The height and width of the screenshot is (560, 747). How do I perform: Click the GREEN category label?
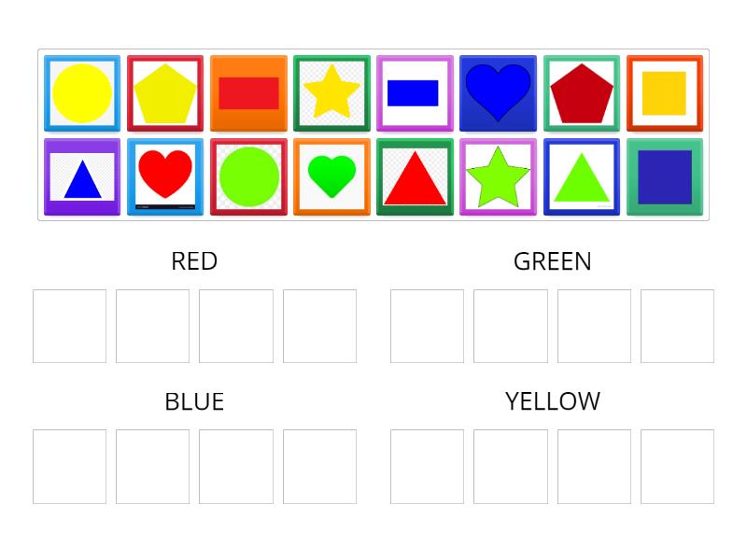click(x=552, y=262)
